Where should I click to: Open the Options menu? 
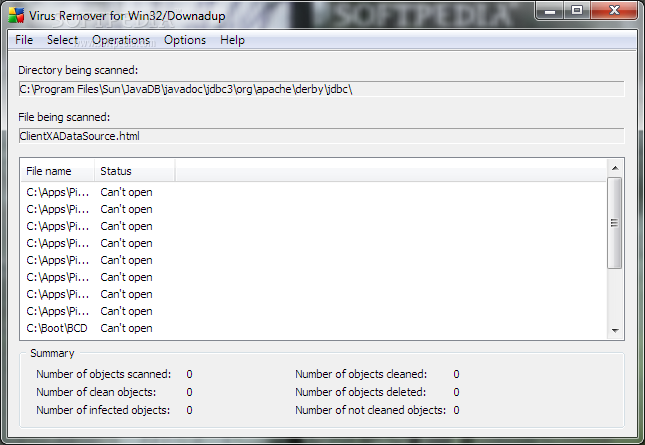click(x=185, y=40)
